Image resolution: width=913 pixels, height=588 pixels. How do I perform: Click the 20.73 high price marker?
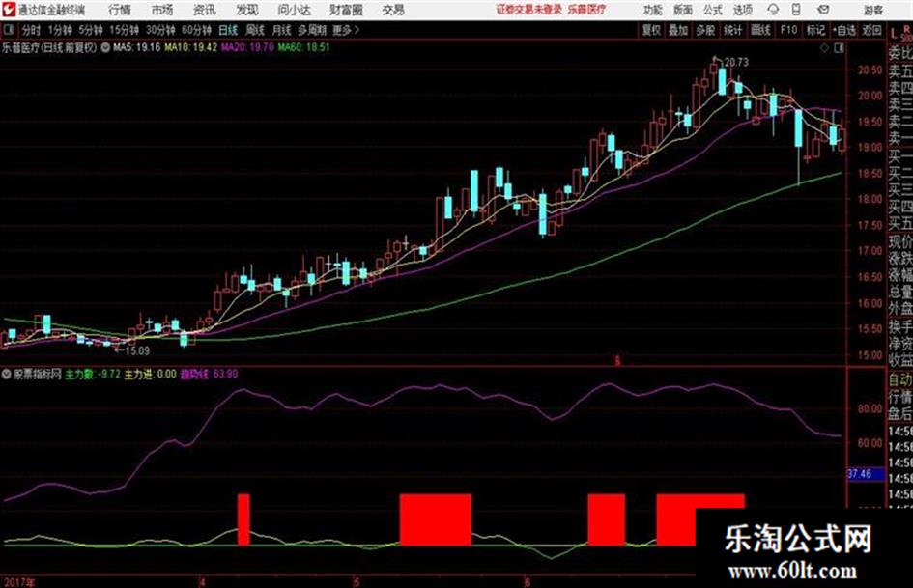[736, 62]
